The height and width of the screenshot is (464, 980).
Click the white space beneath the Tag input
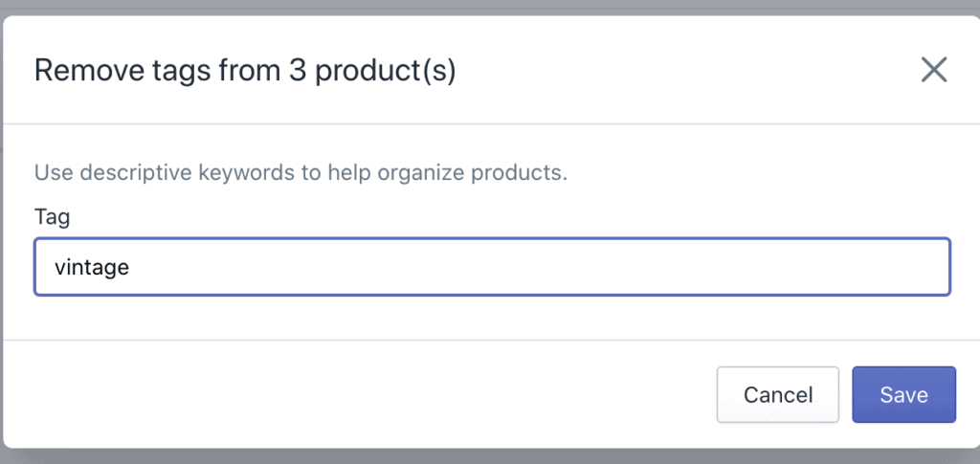(x=493, y=318)
